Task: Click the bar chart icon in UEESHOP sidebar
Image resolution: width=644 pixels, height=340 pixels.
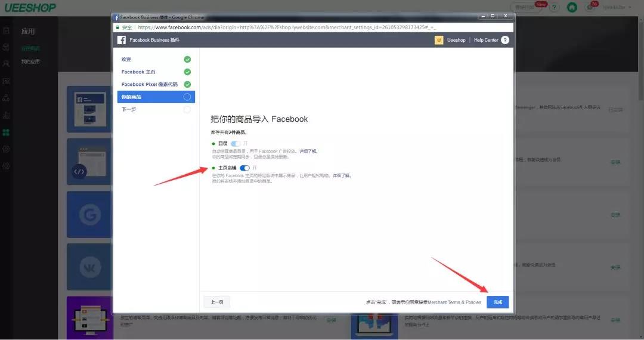Action: [x=6, y=115]
